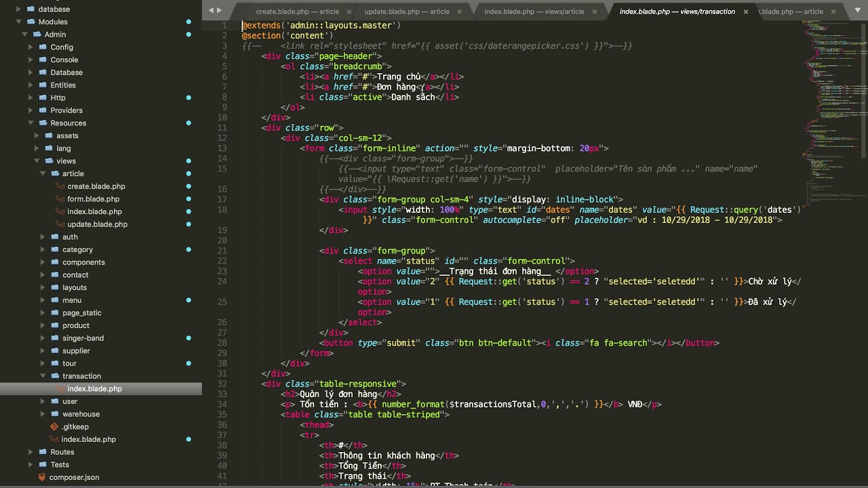
Task: Open index.blade.php in article folder
Action: [x=94, y=211]
